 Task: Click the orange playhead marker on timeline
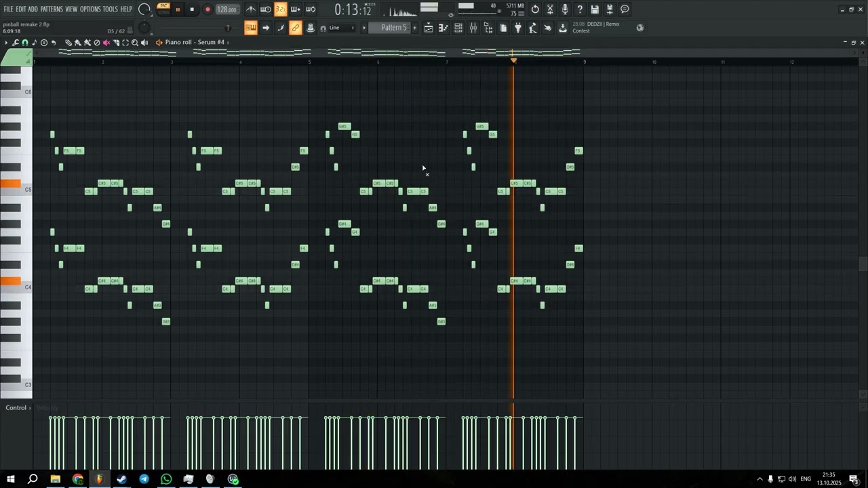coord(513,61)
